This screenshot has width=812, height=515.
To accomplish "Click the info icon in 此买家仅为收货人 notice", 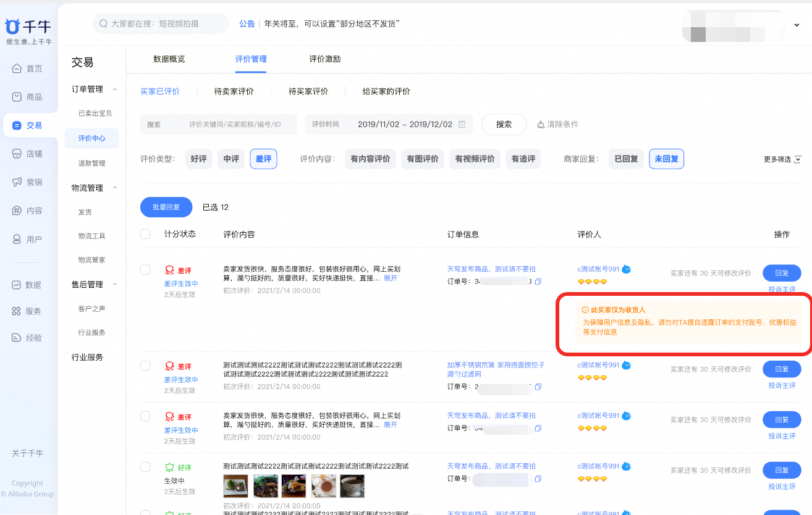I will 585,310.
